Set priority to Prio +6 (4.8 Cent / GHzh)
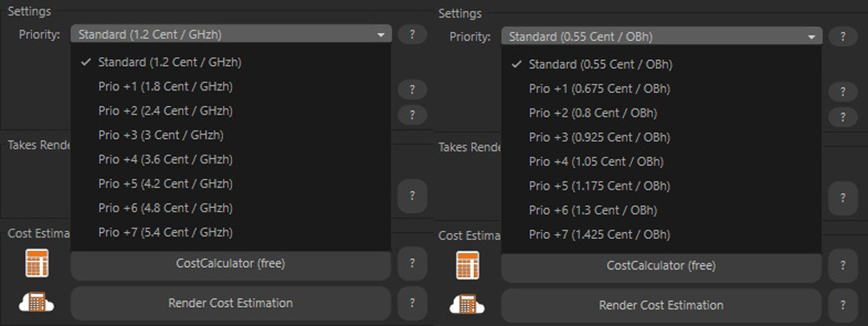The image size is (868, 326). [231, 208]
